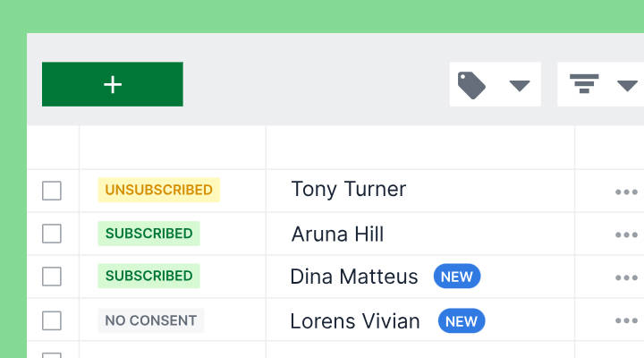Select the Aruna Hill row checkbox
Viewport: 644px width, 358px height.
pos(52,234)
